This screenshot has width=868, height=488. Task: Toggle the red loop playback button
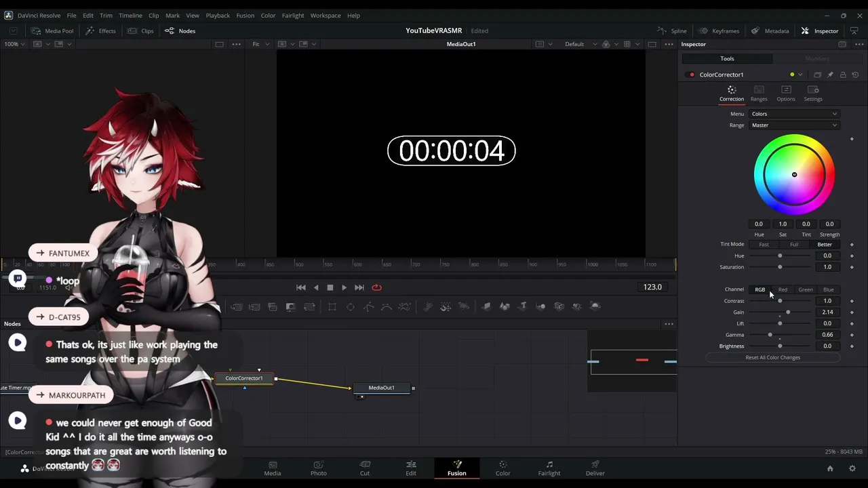376,287
